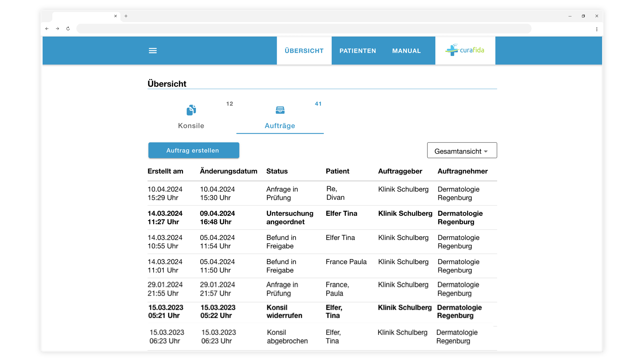Screen dimensions: 644x362
Task: Click the Aufträge count badge 41
Action: 318,104
